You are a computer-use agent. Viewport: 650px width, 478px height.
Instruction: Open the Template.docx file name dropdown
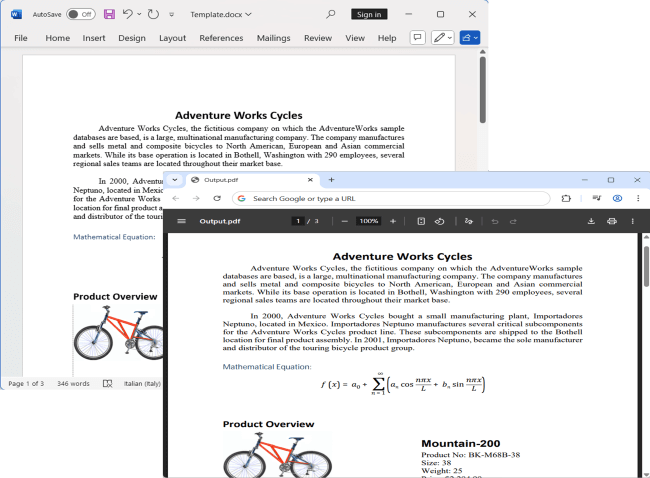point(221,15)
